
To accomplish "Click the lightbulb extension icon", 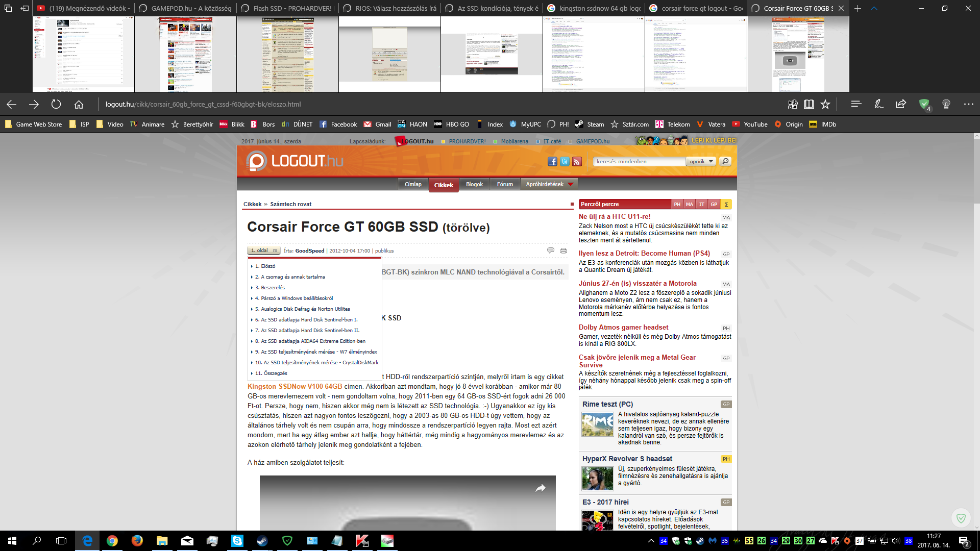I will [x=946, y=104].
